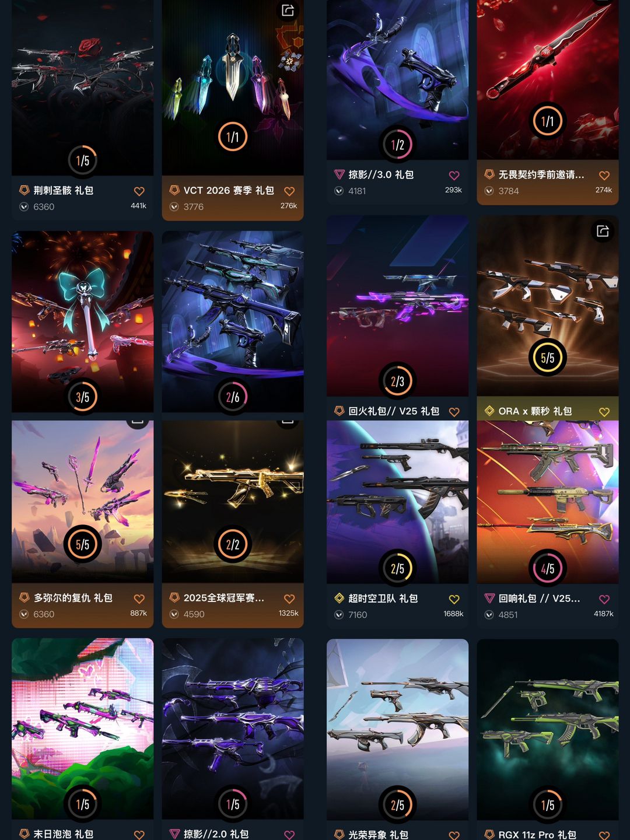Tap yellow heart on 超时空卫队 礼包
630x840 pixels.
pos(454,600)
